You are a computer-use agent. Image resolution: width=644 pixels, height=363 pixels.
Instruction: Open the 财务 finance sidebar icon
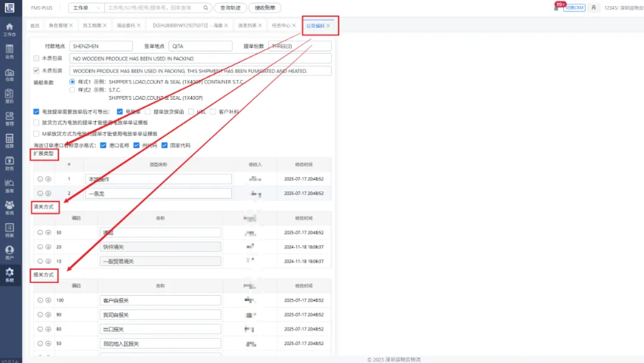(x=9, y=161)
